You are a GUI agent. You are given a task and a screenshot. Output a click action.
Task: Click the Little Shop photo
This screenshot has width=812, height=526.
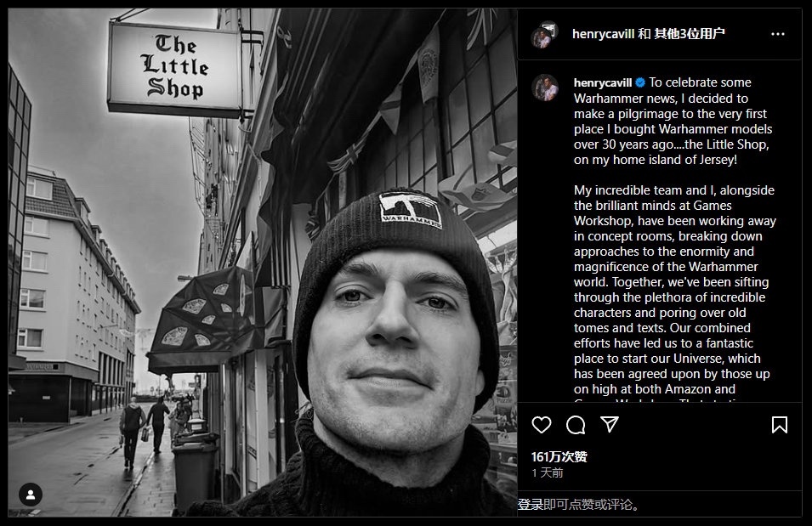point(263,263)
